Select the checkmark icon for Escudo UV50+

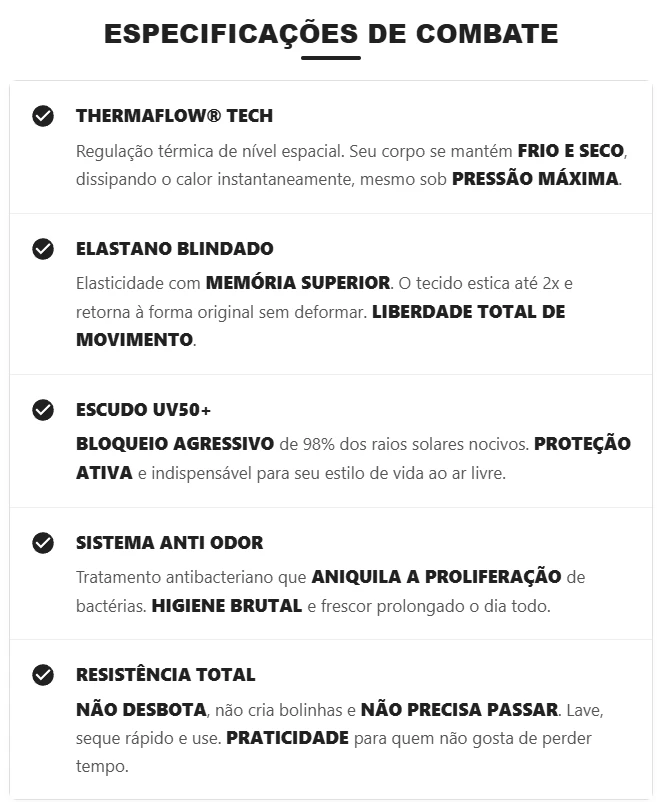(43, 410)
